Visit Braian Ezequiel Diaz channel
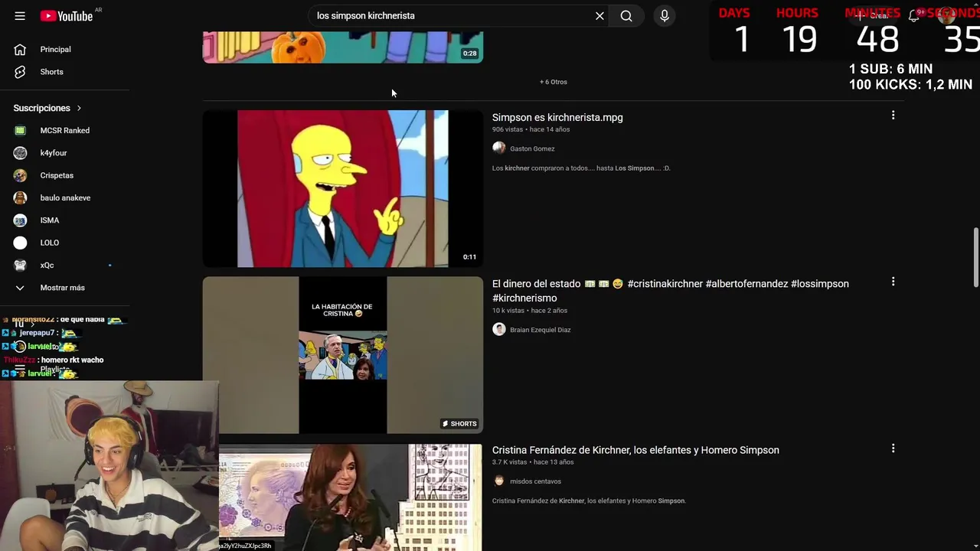Image resolution: width=980 pixels, height=551 pixels. tap(540, 330)
